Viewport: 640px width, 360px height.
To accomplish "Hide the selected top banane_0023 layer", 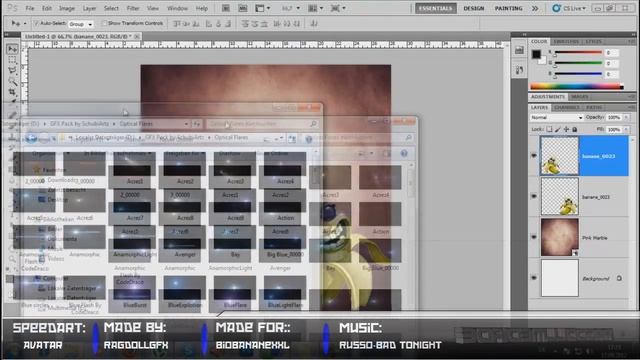I will tap(534, 156).
